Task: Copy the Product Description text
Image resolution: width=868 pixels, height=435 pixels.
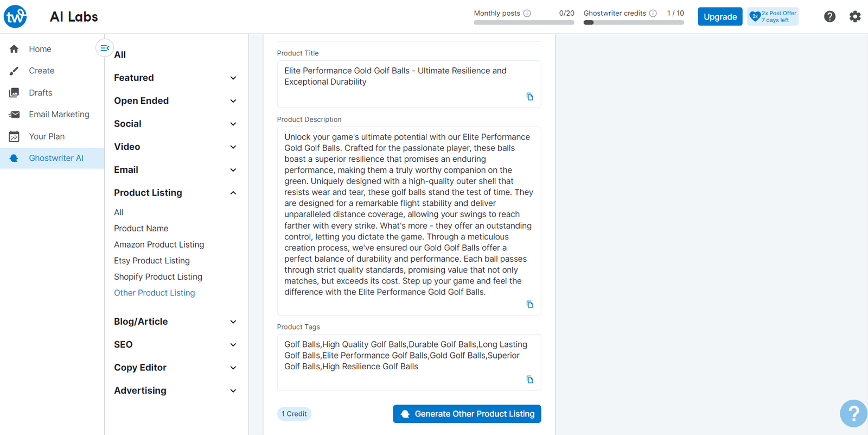Action: [x=530, y=304]
